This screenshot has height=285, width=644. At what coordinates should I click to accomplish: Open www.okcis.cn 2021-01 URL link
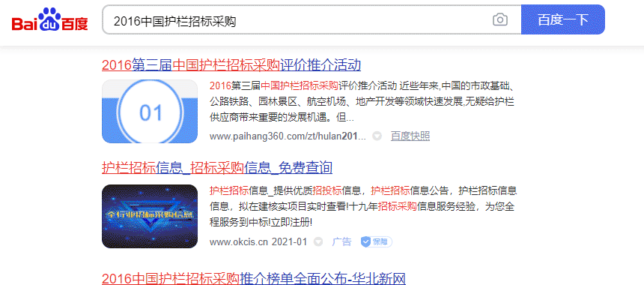(x=258, y=241)
